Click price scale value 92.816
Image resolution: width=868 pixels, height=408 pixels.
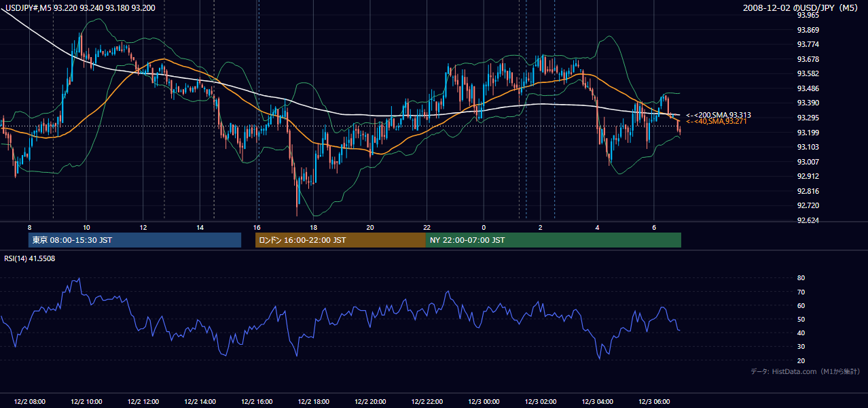pyautogui.click(x=808, y=191)
